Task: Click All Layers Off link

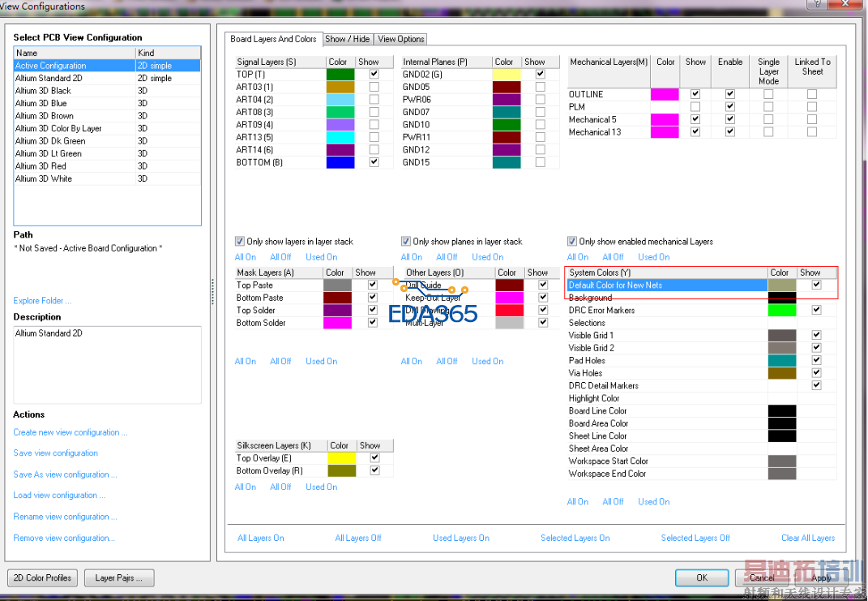Action: [x=357, y=539]
